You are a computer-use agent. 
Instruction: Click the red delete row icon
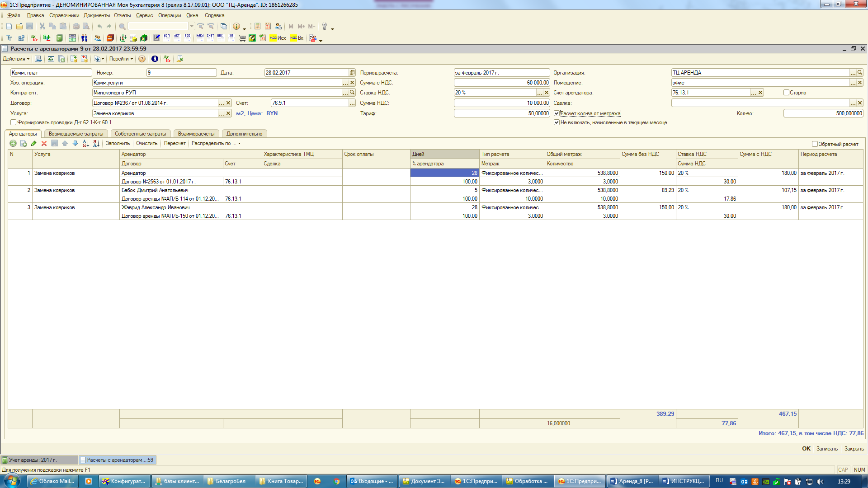[x=44, y=143]
